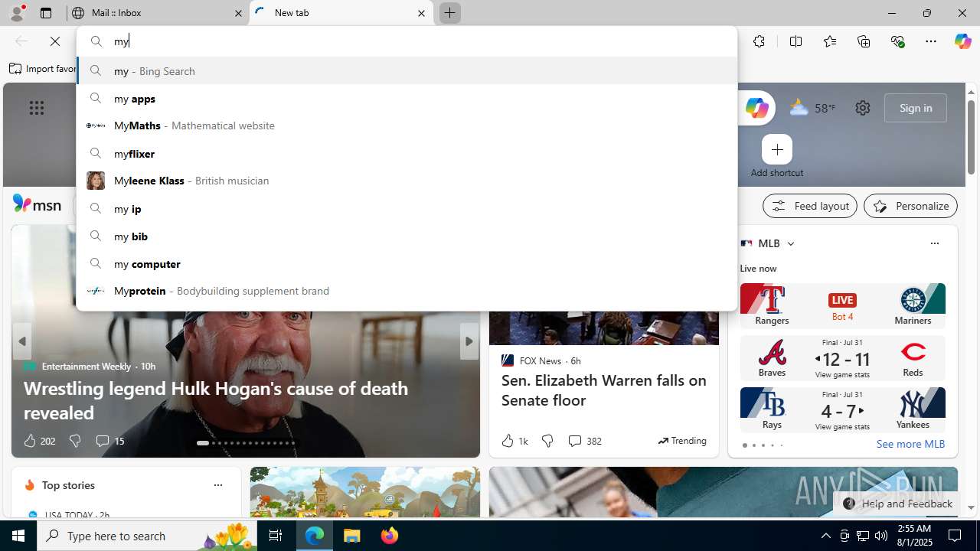View Rays vs Yankees game stats
The width and height of the screenshot is (980, 551).
pyautogui.click(x=842, y=410)
